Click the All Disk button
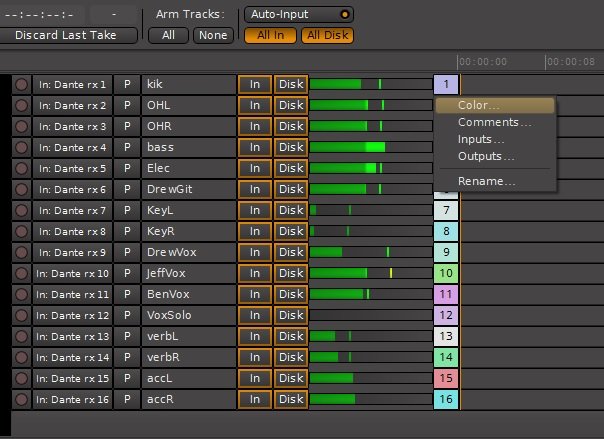 pyautogui.click(x=327, y=35)
